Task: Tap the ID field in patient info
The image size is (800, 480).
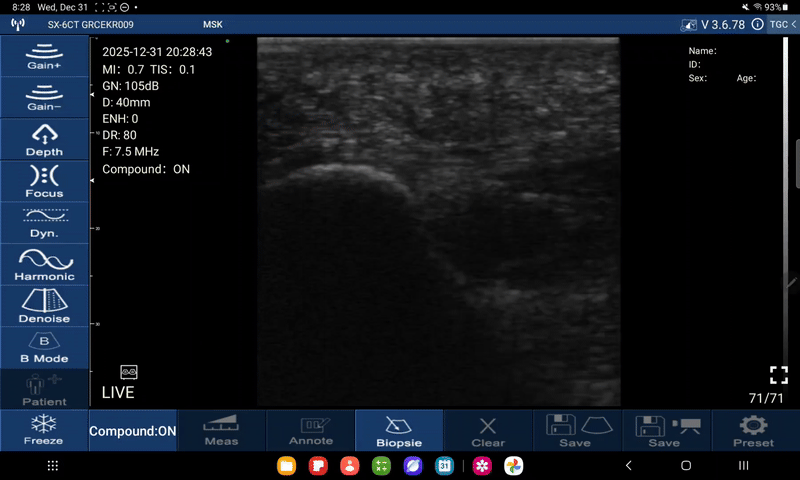Action: click(694, 65)
